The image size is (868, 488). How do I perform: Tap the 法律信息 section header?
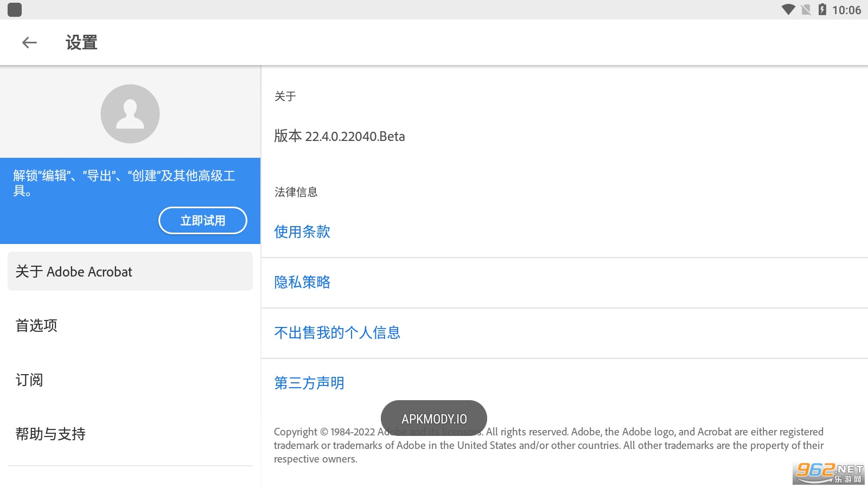pyautogui.click(x=296, y=192)
